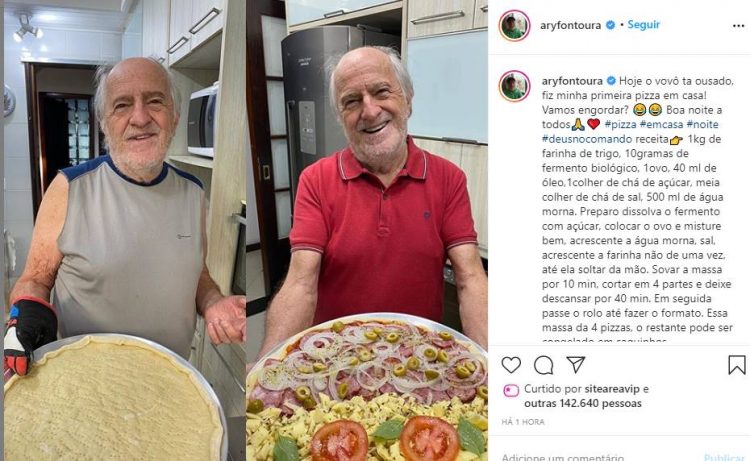Open comments via the speech bubble icon
This screenshot has width=750, height=461.
[543, 365]
